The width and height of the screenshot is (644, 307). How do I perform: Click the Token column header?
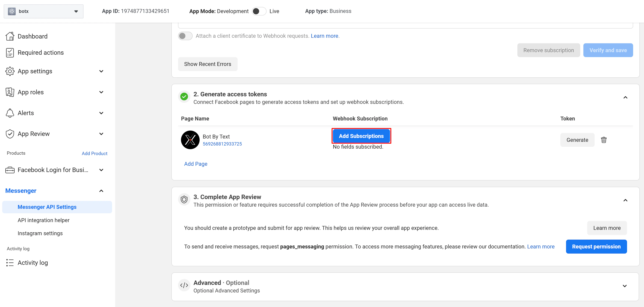pyautogui.click(x=568, y=119)
